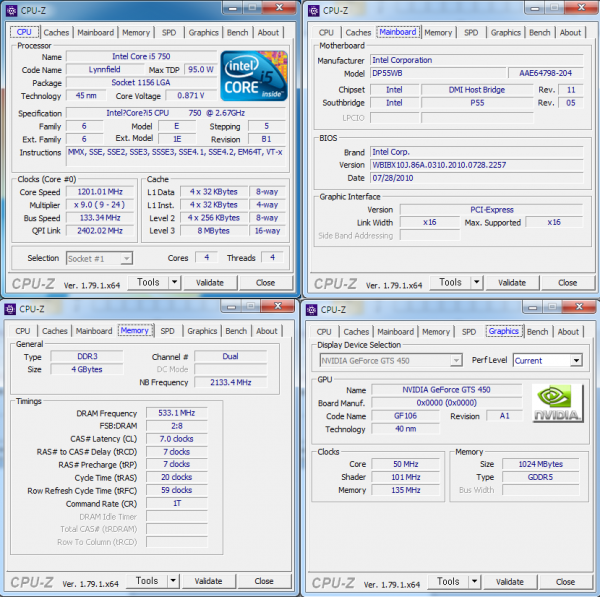Screen dimensions: 600x597
Task: Click Close button in Memory window
Action: 264,581
